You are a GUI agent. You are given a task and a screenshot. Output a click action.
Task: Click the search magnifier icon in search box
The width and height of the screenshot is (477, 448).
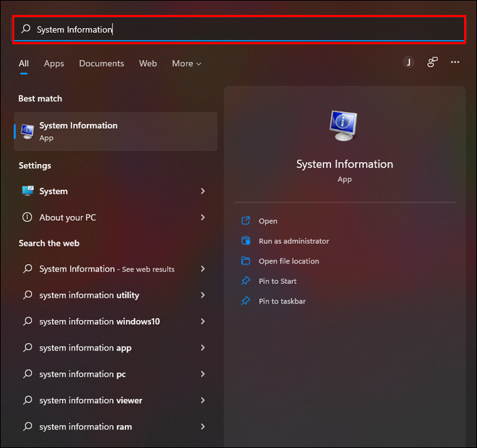(x=26, y=29)
